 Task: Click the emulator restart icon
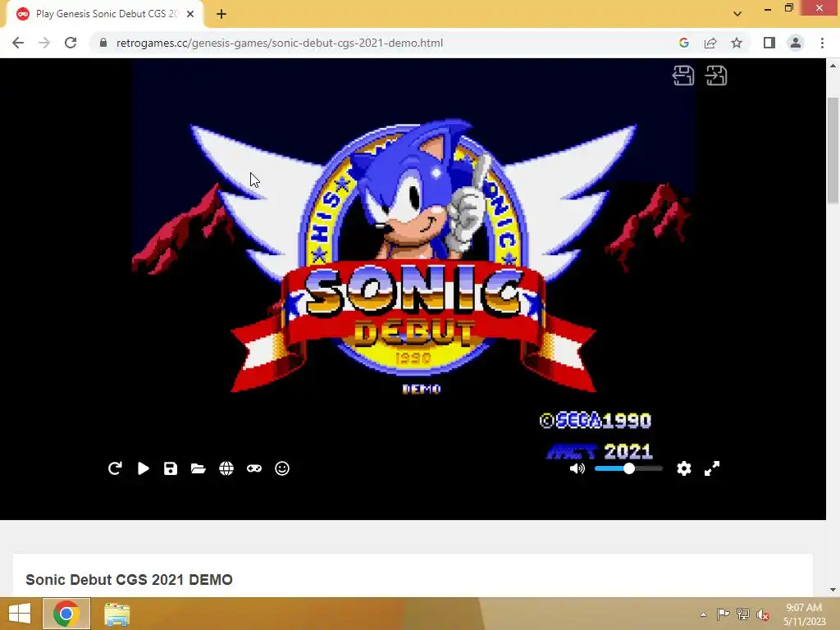pos(115,468)
